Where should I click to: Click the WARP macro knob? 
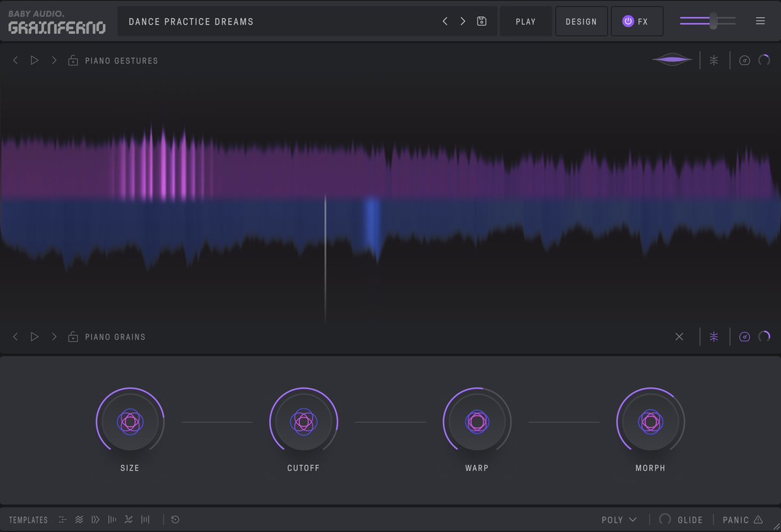477,422
